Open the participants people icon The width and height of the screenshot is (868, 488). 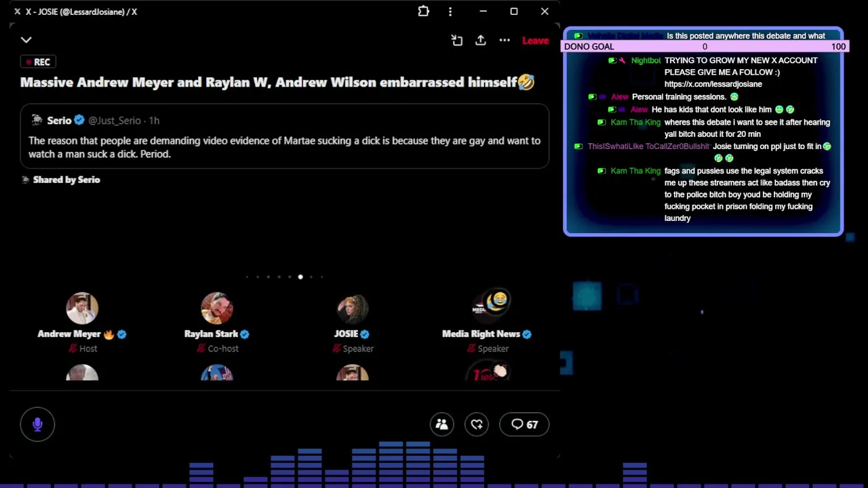[441, 424]
